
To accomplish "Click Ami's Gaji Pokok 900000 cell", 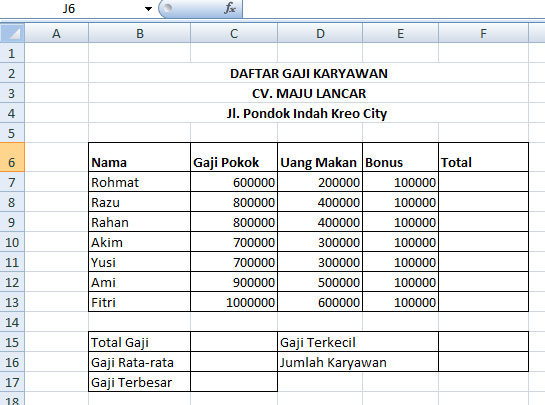I will click(x=234, y=282).
